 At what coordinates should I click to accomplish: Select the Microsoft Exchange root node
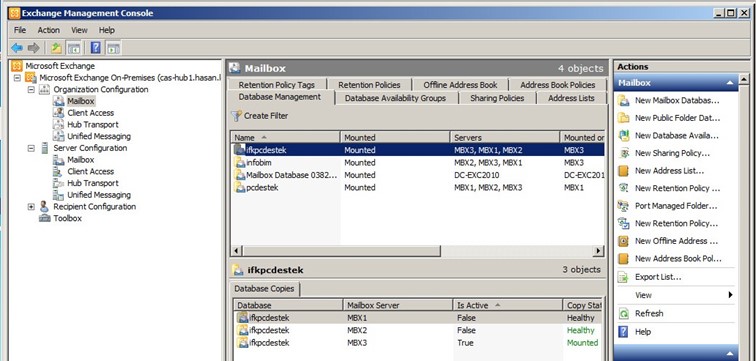60,66
